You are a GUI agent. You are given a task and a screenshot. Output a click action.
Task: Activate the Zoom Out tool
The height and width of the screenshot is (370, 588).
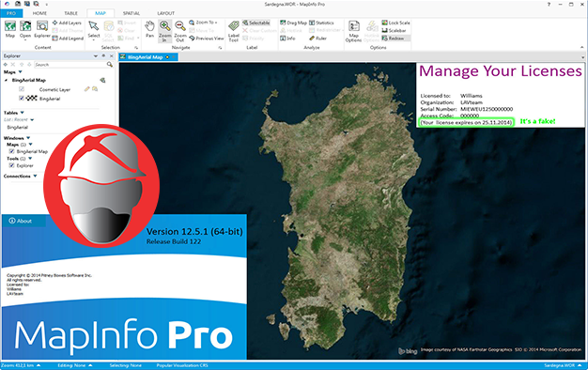coord(180,31)
